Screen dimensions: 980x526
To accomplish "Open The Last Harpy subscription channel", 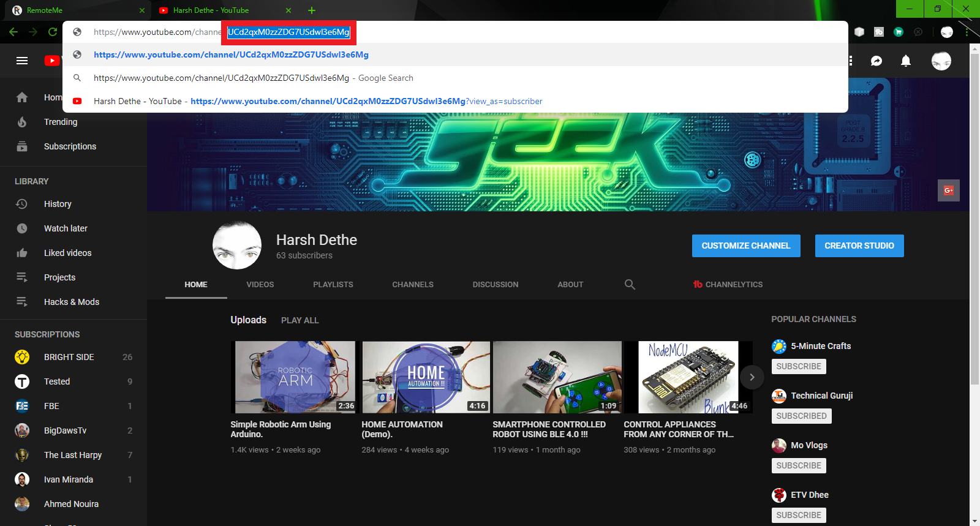I will tap(73, 455).
